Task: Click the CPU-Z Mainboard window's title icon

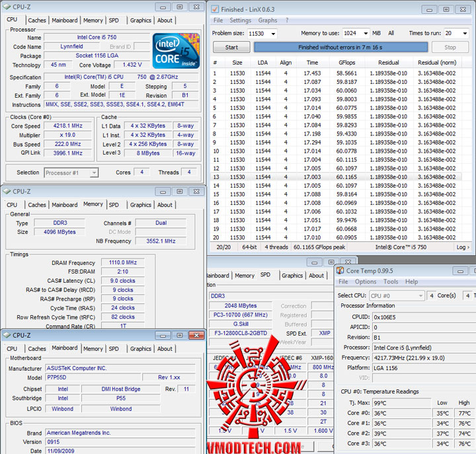Action: coord(7,335)
